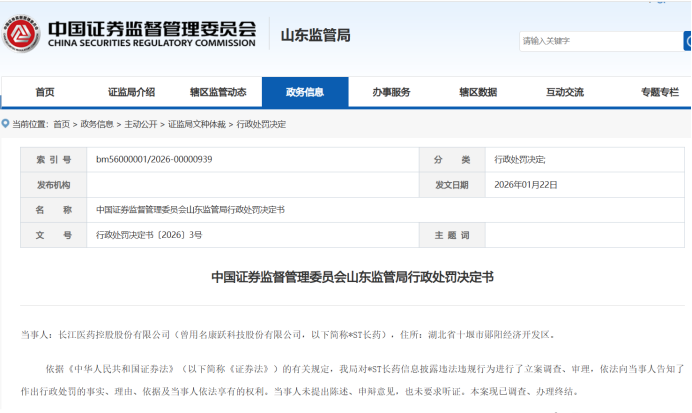Click the 分类 table label cell
The width and height of the screenshot is (692, 413).
point(452,160)
